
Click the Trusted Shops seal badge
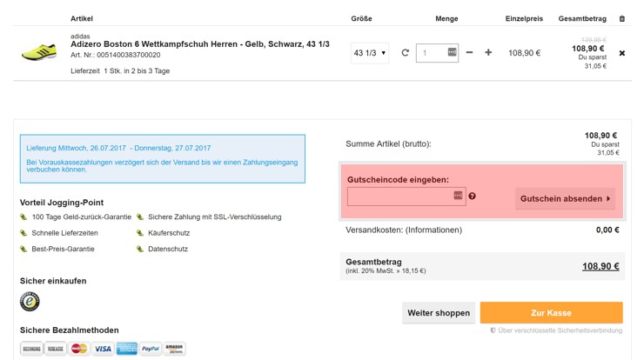pos(30,302)
